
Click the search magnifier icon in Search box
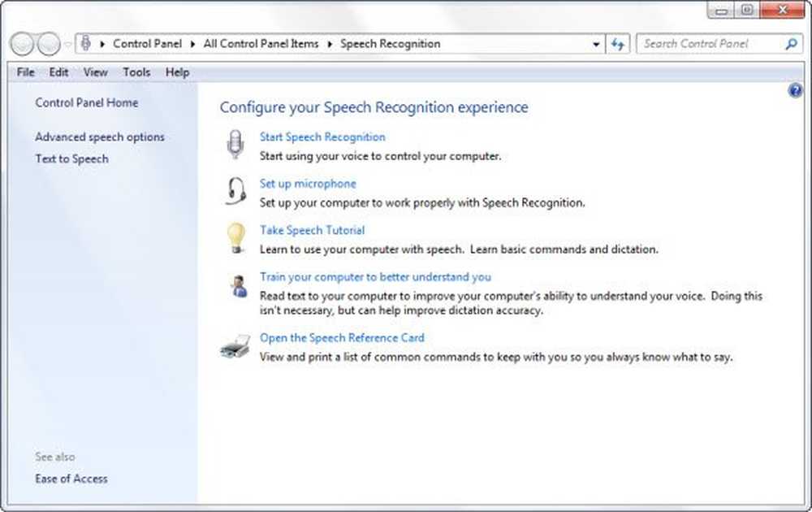[x=790, y=44]
